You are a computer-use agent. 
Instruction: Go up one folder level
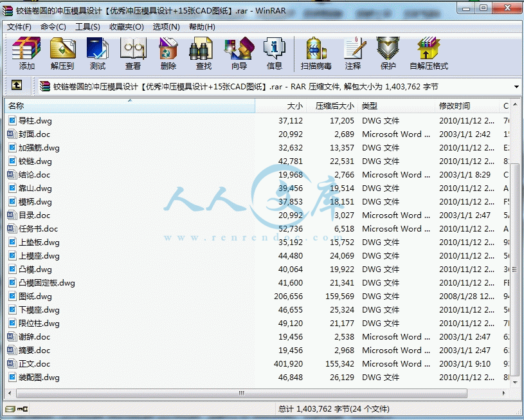coord(17,86)
